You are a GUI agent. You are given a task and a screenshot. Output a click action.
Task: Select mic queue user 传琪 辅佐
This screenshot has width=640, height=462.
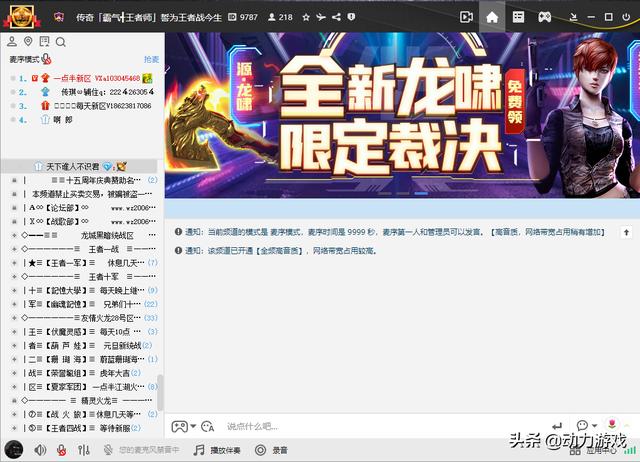click(x=82, y=92)
